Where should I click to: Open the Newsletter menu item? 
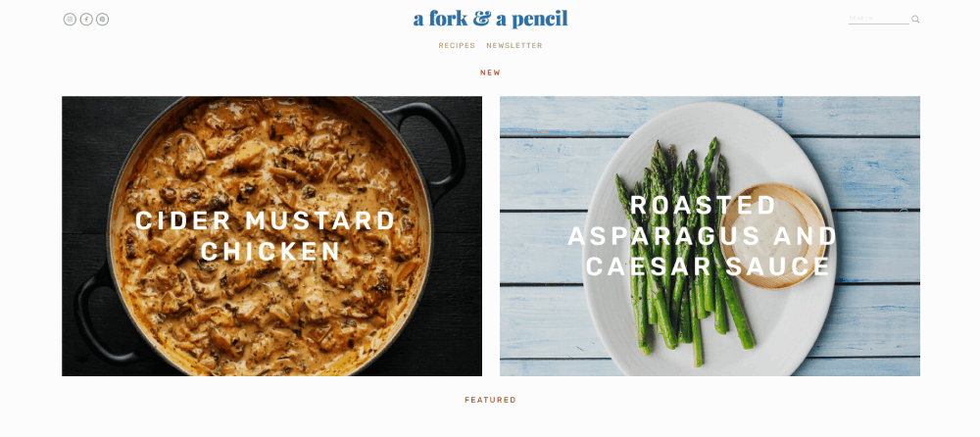click(514, 46)
